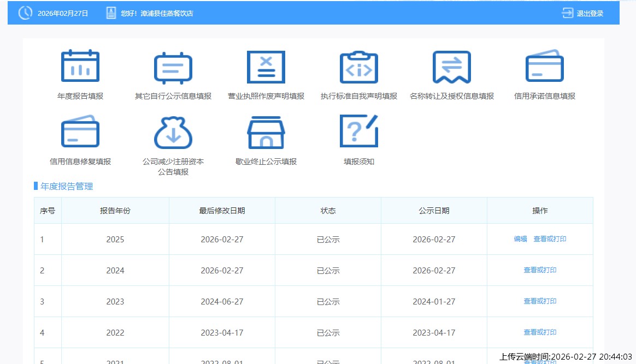Click the 公司减少注册资本公告填报 money bag icon
This screenshot has width=636, height=364.
tap(173, 132)
